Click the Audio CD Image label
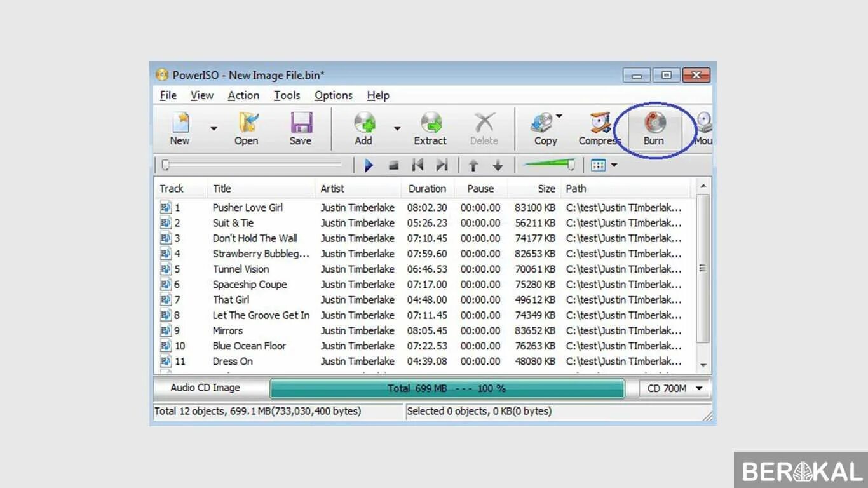This screenshot has height=488, width=868. [205, 388]
